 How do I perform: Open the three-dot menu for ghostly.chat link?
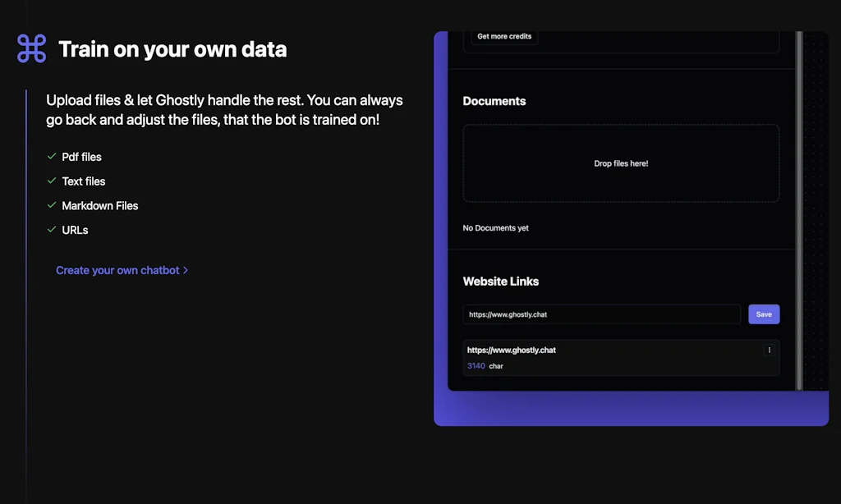pyautogui.click(x=769, y=351)
